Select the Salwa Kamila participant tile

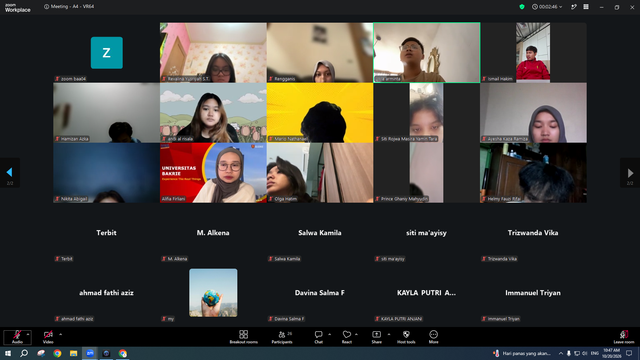(320, 233)
